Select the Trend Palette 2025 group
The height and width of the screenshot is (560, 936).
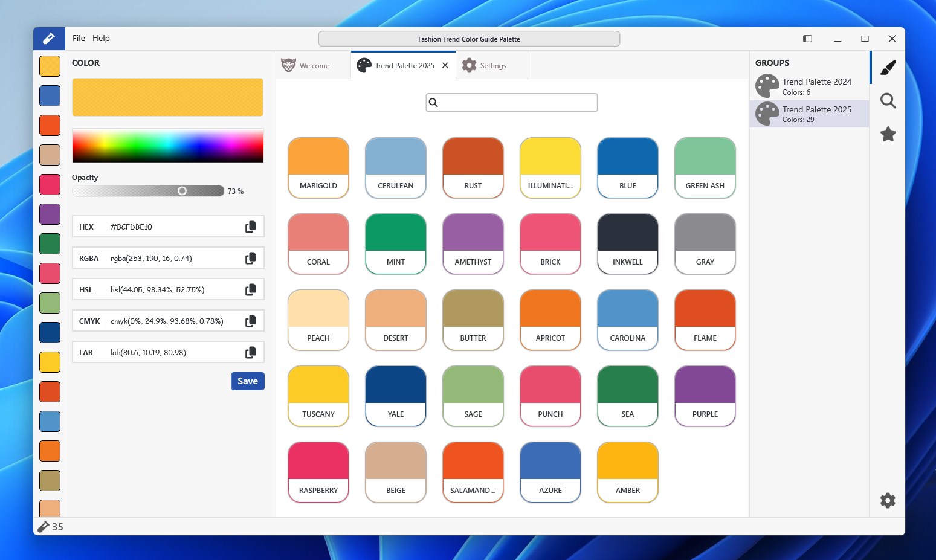pos(809,114)
